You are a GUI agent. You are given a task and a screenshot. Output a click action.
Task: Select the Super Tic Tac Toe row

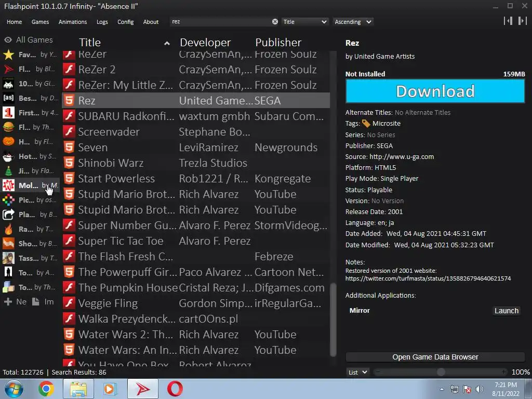(x=196, y=241)
